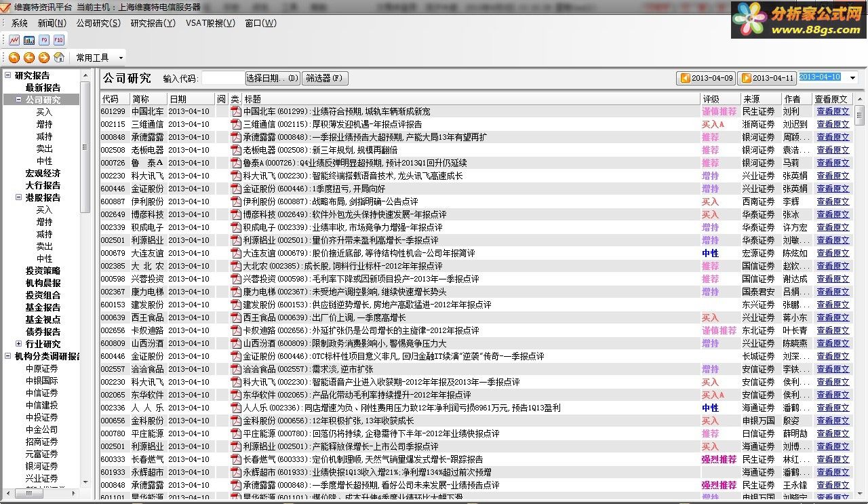The height and width of the screenshot is (504, 868).
Task: Select 最新报告 in the tree
Action: (x=43, y=88)
